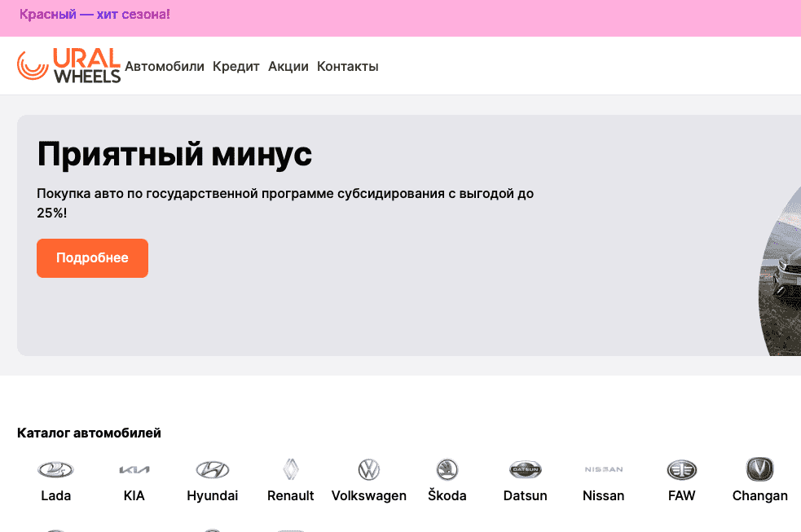The width and height of the screenshot is (801, 532).
Task: Click the Ural Wheels site logo
Action: point(68,66)
